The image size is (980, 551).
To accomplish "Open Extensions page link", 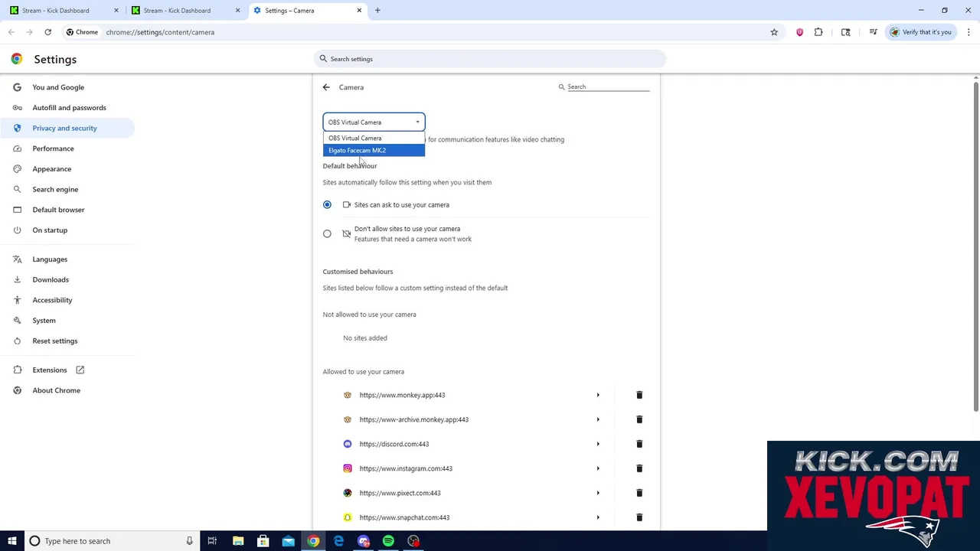I will [x=67, y=370].
